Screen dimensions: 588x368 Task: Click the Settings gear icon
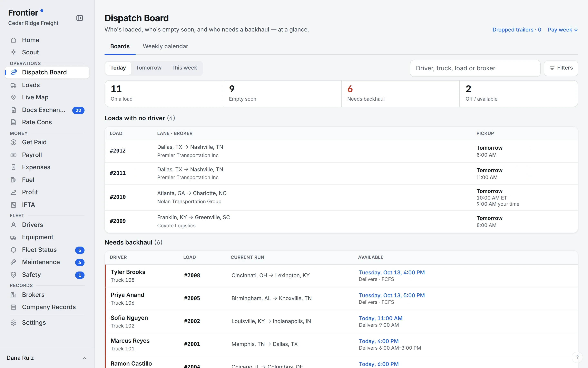[14, 322]
